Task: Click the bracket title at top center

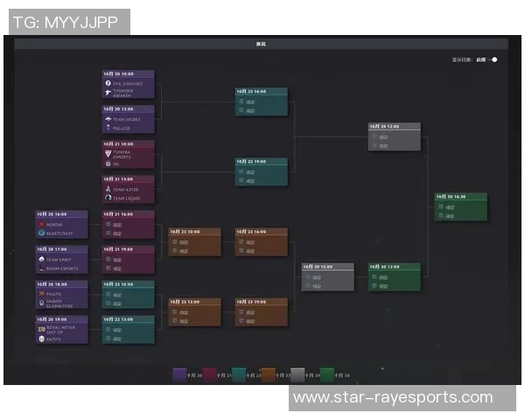Action: click(261, 44)
